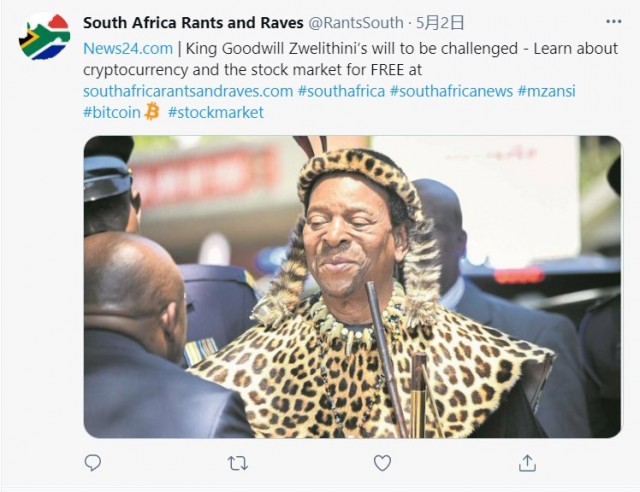Open the tweet timestamp 5月2日
640x492 pixels.
tap(440, 23)
